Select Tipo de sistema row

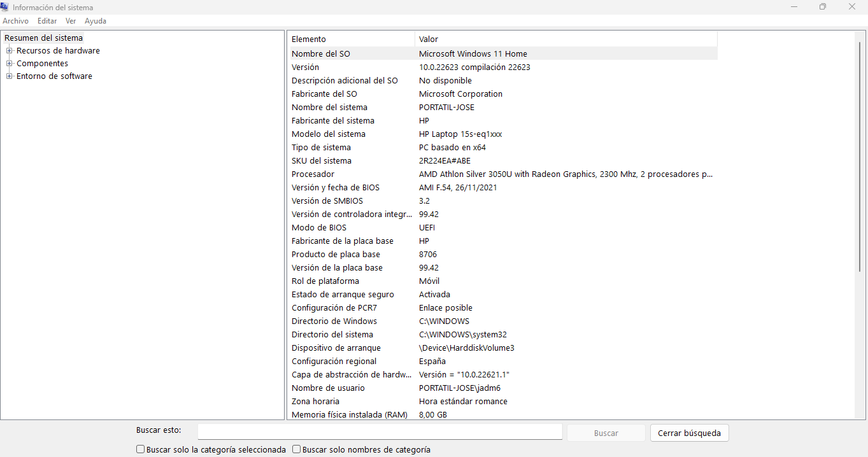pos(502,148)
